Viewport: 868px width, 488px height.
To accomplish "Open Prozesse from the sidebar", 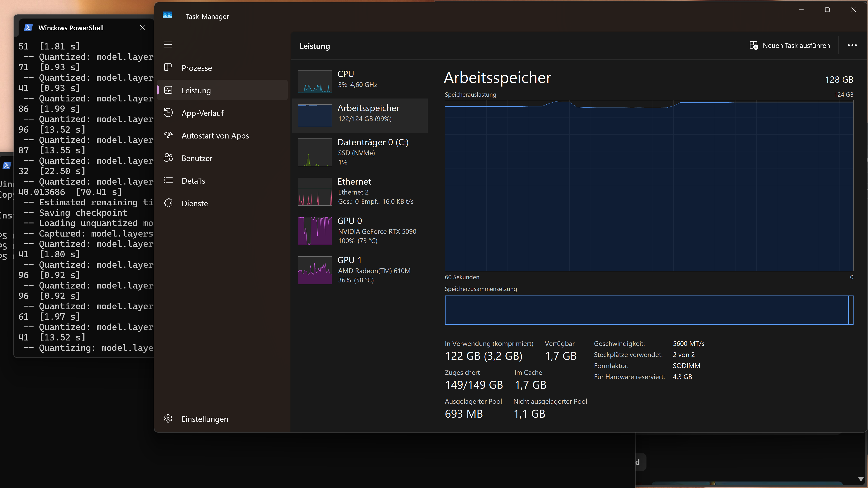I will point(197,67).
